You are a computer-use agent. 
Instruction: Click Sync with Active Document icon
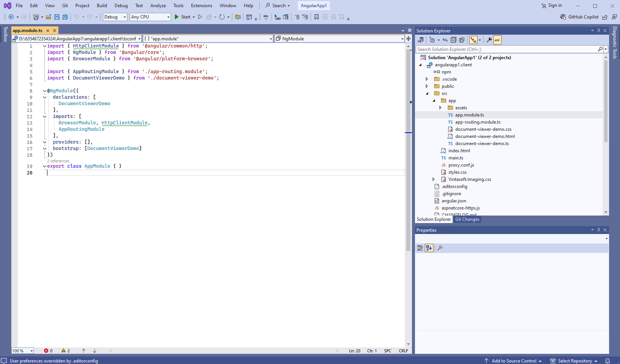445,40
